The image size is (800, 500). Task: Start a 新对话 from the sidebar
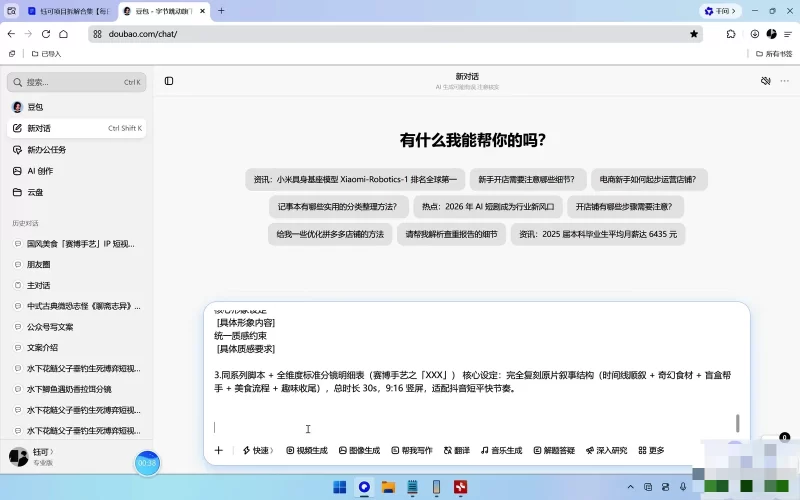[77, 128]
